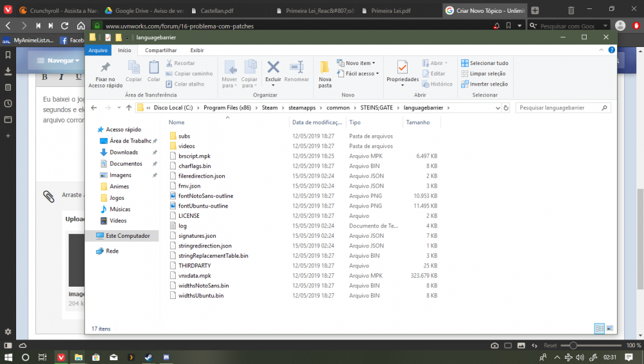Select fontNotoSans-outline image file
Screen dimensions: 644x364
point(206,196)
